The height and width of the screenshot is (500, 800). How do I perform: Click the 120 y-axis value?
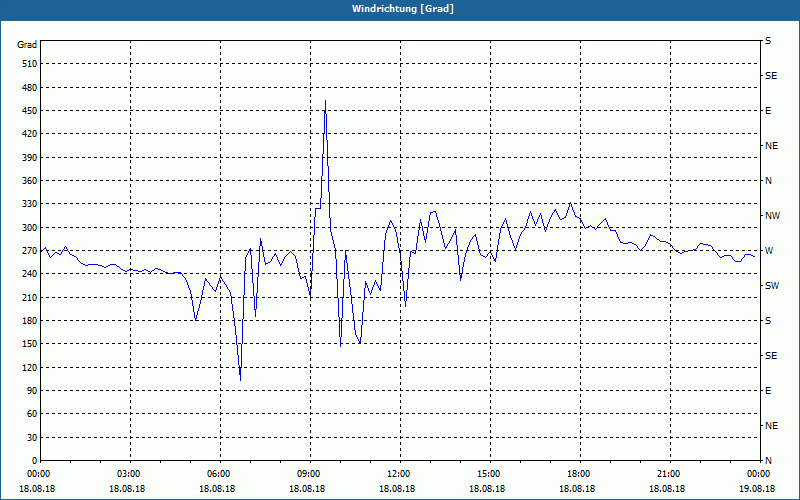coord(30,367)
